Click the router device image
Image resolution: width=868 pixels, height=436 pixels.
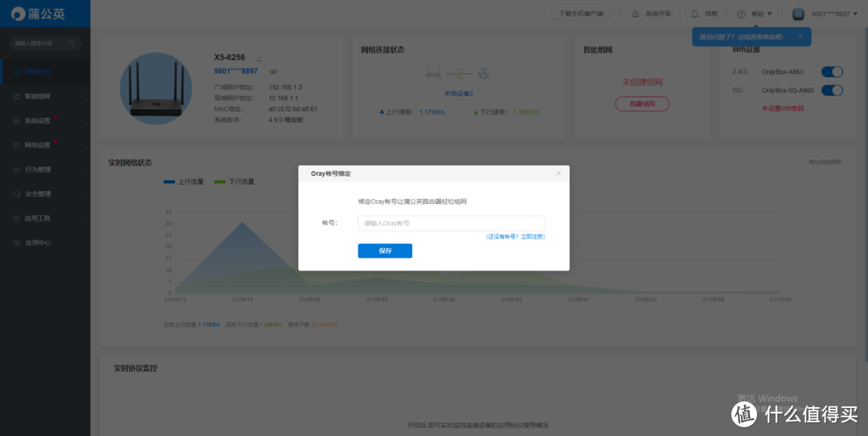click(156, 88)
